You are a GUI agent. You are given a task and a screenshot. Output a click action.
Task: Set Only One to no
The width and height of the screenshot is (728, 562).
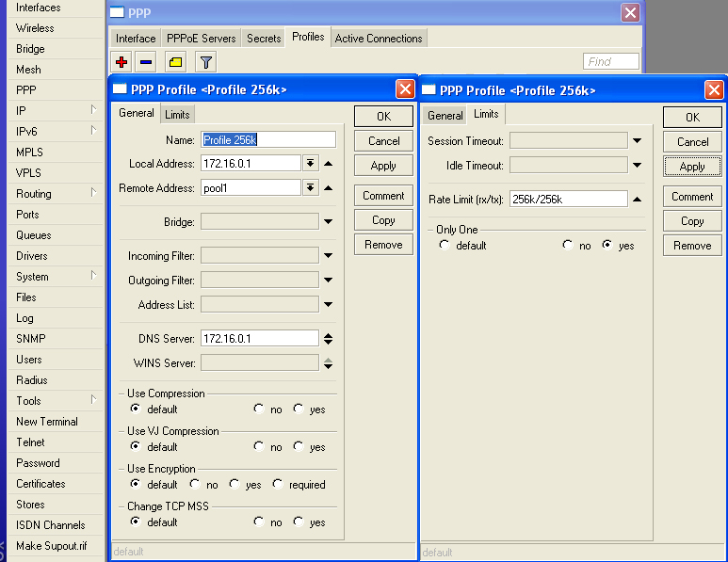567,245
